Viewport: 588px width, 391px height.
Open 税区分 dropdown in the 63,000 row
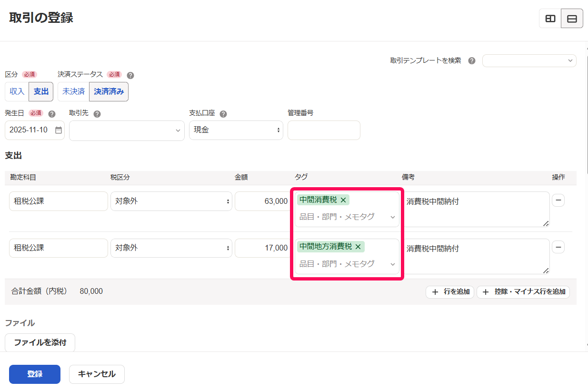[x=171, y=201]
